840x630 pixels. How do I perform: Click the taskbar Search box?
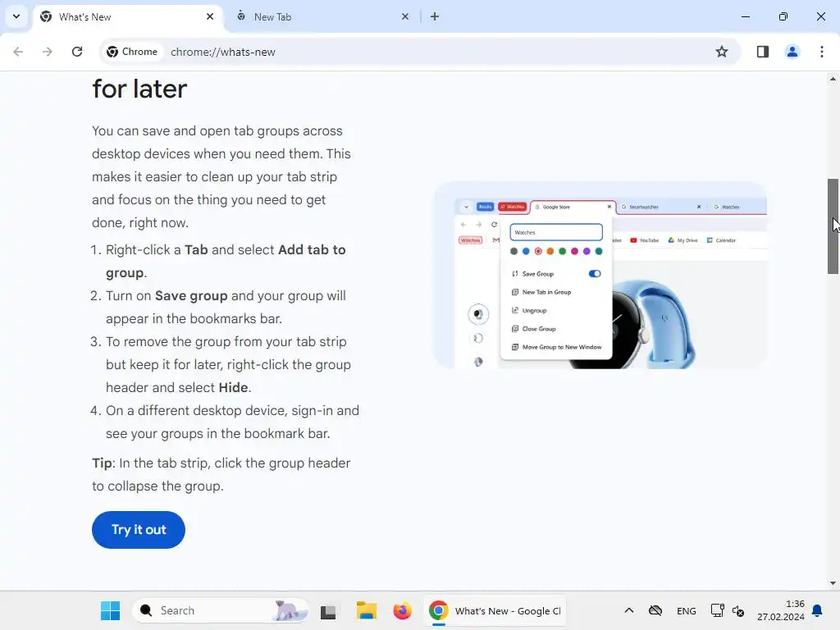(220, 610)
